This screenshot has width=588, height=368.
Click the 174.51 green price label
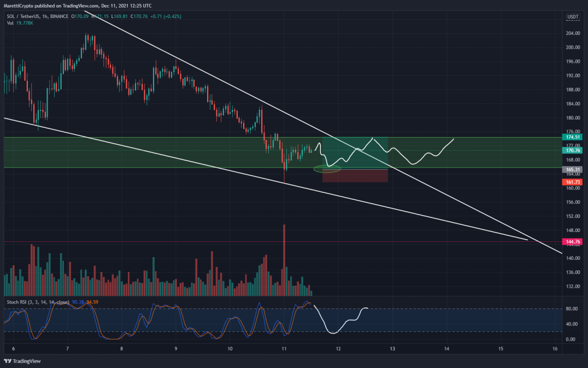572,137
